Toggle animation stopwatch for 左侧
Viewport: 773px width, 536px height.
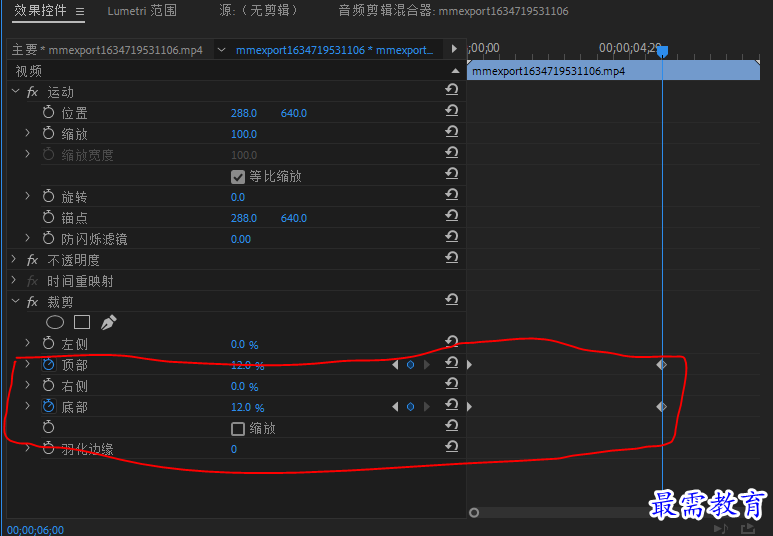[x=48, y=343]
